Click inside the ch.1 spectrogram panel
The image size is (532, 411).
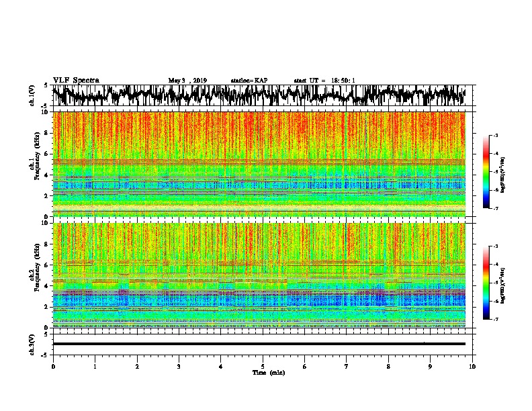click(x=259, y=164)
